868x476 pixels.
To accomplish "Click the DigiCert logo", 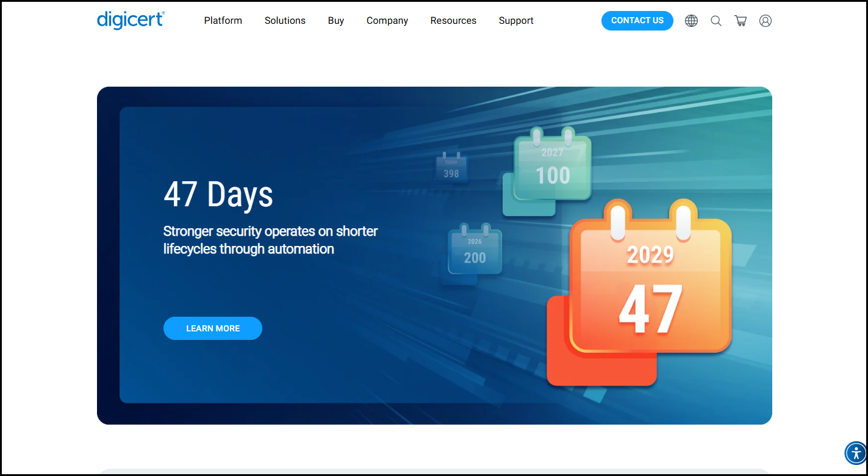I will coord(130,20).
